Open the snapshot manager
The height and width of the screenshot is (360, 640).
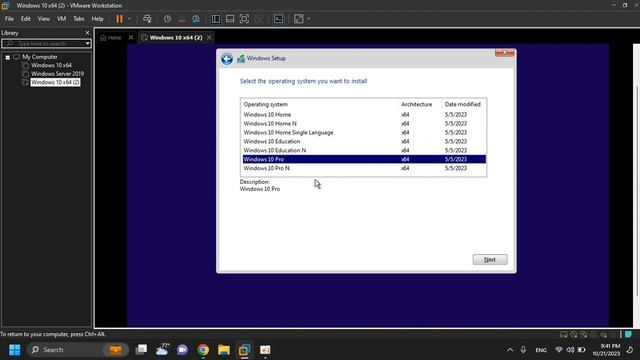pos(196,19)
